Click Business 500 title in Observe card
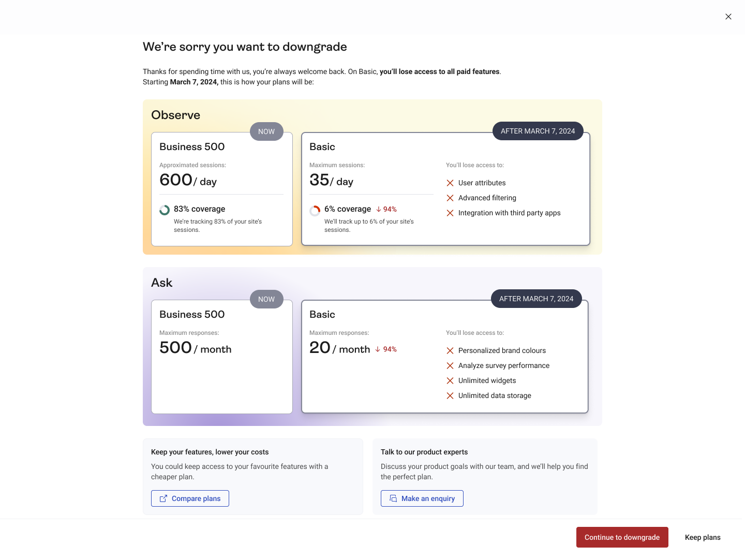The image size is (745, 560). click(x=192, y=146)
